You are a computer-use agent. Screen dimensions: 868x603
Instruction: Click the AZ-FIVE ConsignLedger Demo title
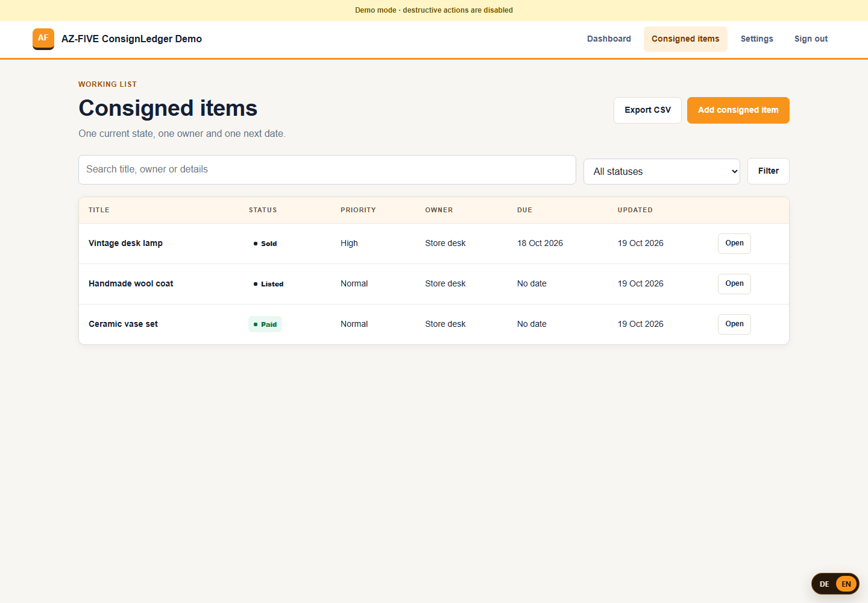pyautogui.click(x=131, y=39)
